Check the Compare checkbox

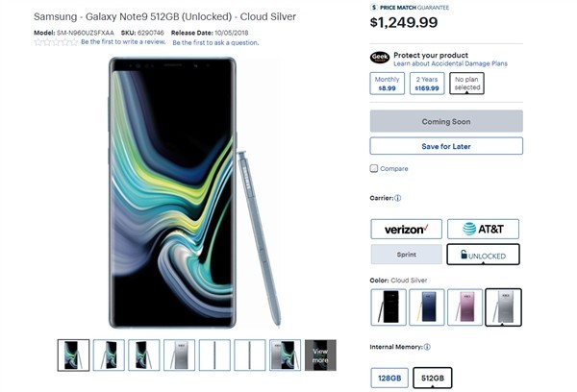374,168
